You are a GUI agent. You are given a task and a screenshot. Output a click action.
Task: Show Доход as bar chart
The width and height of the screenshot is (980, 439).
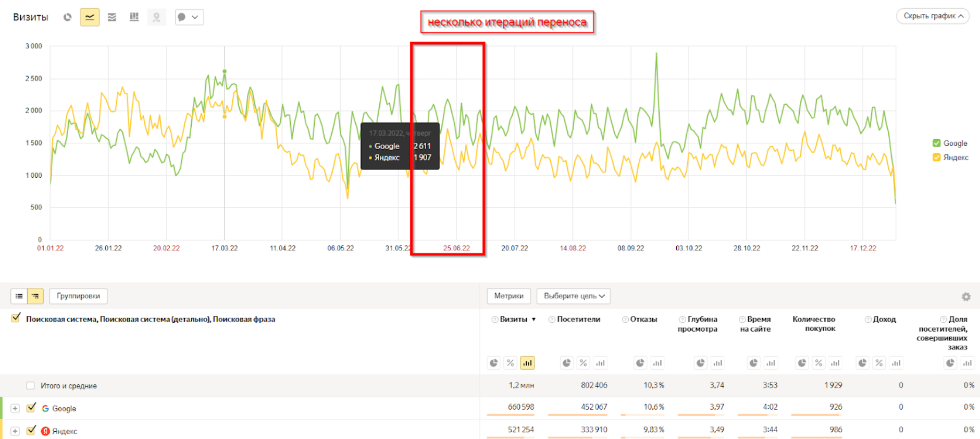(x=896, y=363)
